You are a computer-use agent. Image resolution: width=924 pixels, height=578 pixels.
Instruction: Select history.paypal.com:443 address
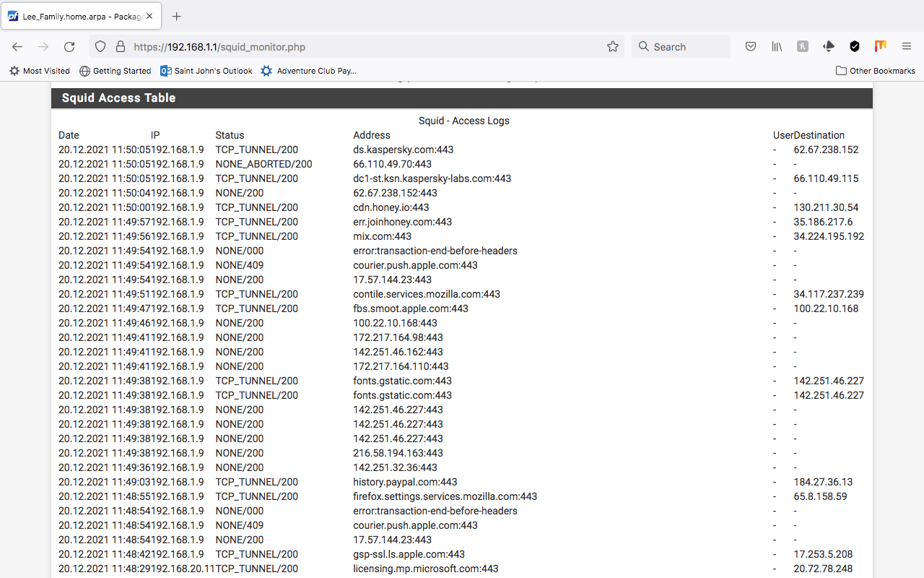click(x=405, y=482)
